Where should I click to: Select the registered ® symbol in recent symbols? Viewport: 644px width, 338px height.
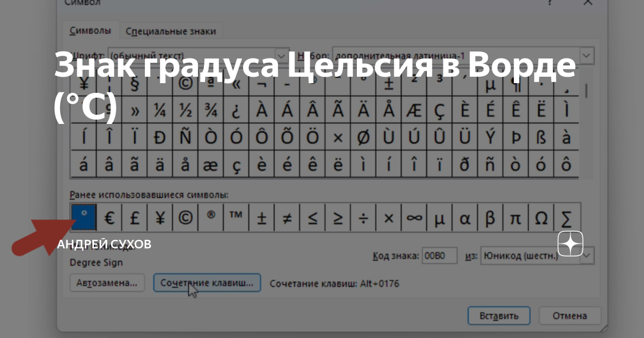(211, 218)
